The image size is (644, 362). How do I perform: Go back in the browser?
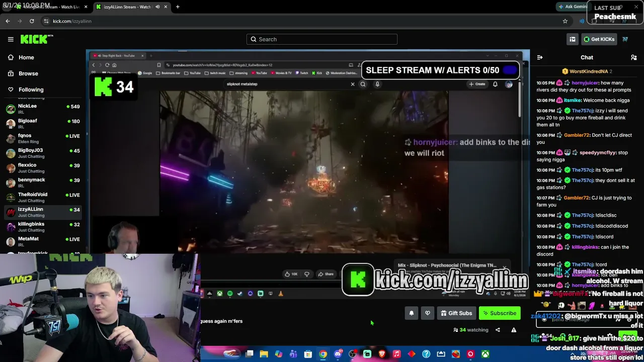8,21
